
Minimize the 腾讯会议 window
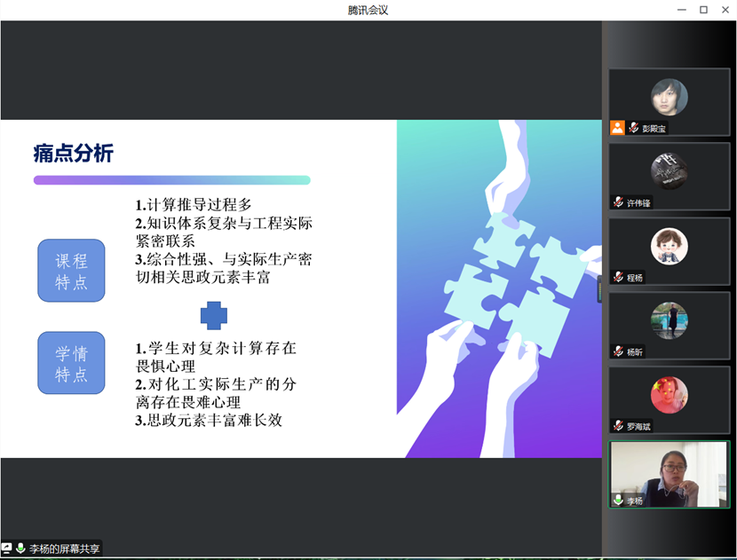[682, 10]
